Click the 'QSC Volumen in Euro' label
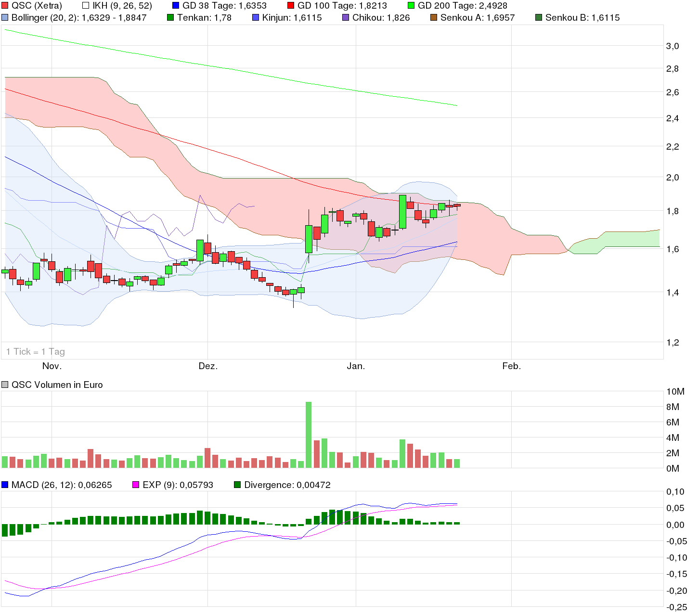This screenshot has width=699, height=616. [57, 385]
